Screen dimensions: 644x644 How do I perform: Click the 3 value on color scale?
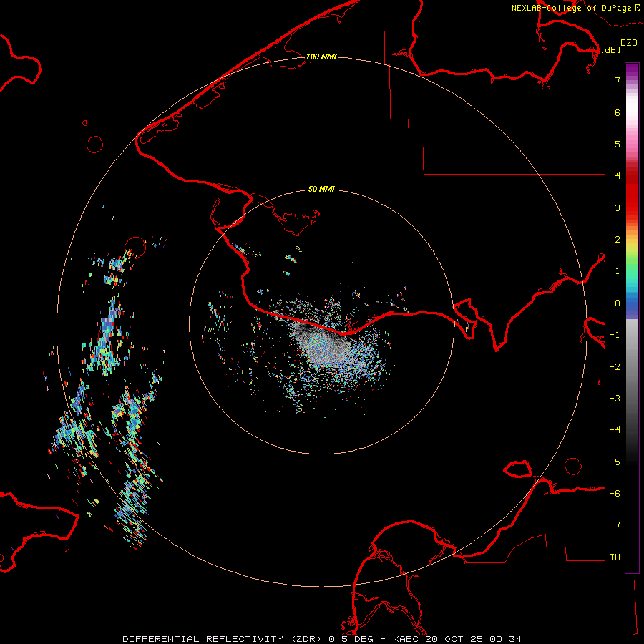[x=618, y=208]
